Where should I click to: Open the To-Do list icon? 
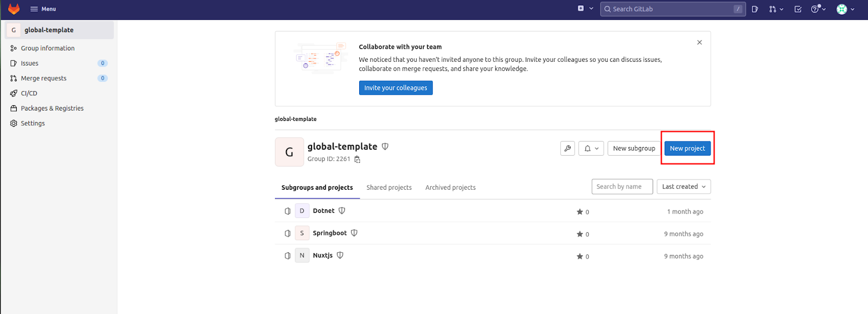coord(797,9)
